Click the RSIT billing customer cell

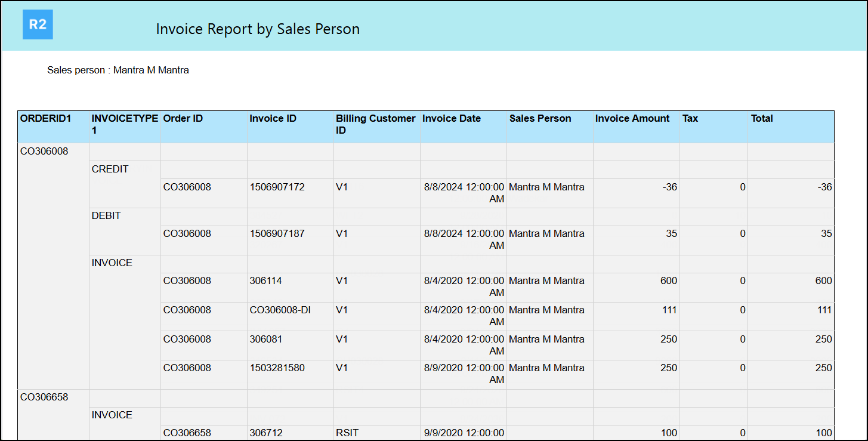(347, 433)
